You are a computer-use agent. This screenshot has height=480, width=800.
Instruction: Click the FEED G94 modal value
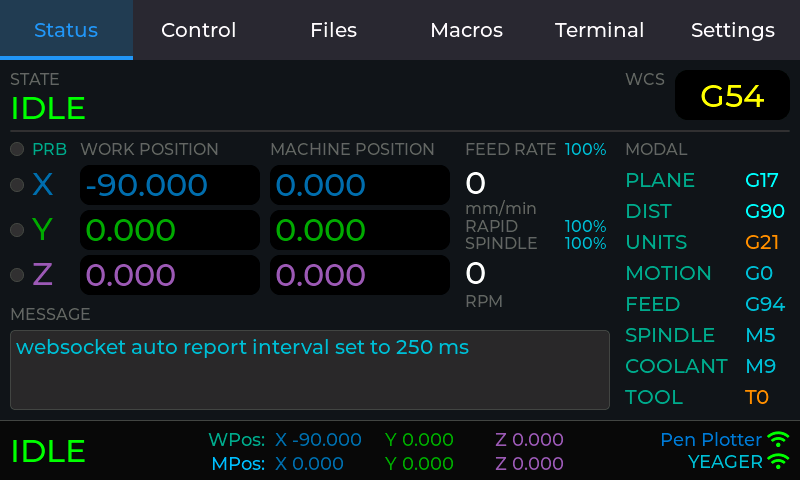tap(765, 305)
